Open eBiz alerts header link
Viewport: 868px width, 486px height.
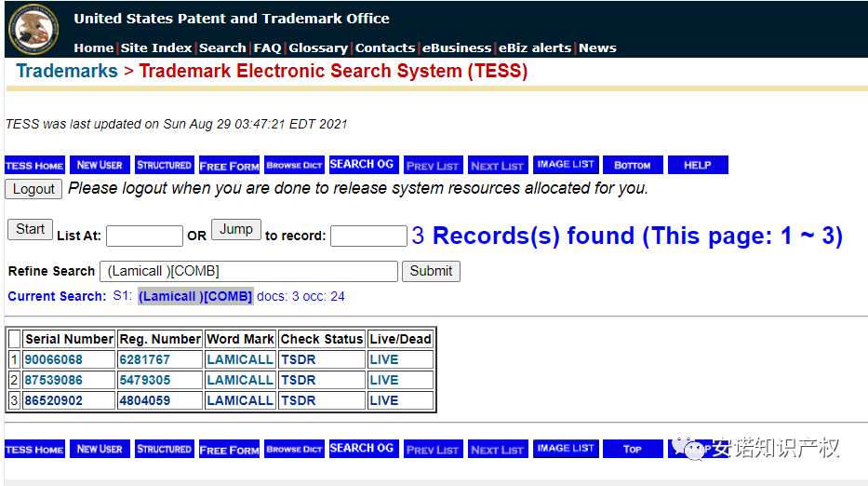pyautogui.click(x=535, y=48)
